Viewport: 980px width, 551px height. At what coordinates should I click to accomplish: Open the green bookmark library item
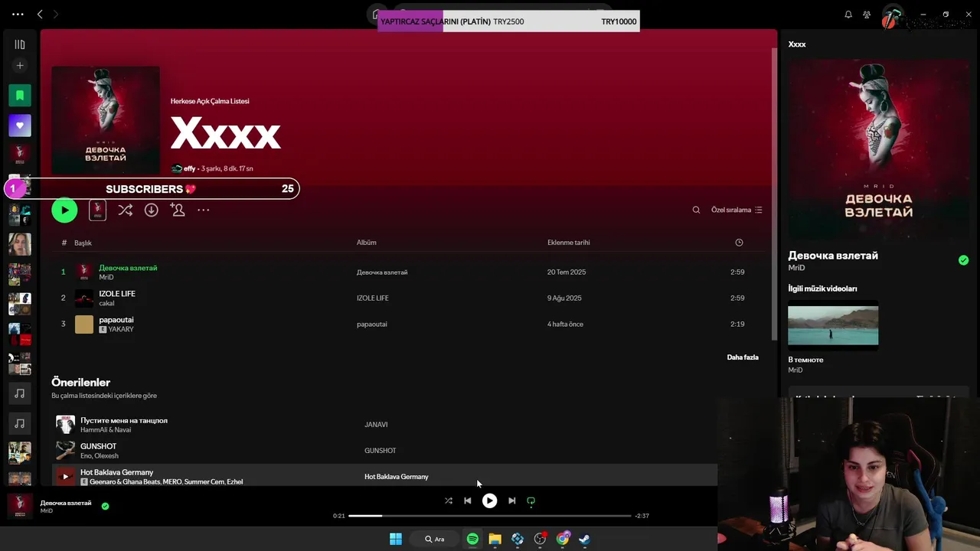click(x=20, y=96)
